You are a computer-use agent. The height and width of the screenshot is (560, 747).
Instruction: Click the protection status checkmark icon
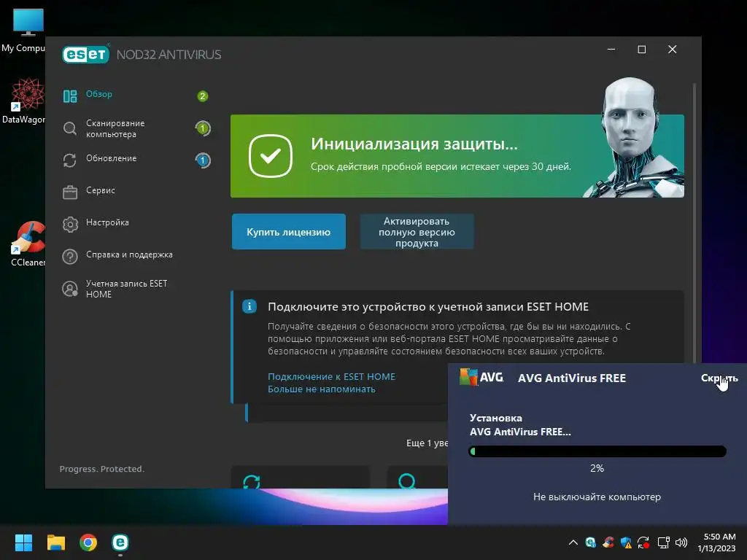coord(271,156)
